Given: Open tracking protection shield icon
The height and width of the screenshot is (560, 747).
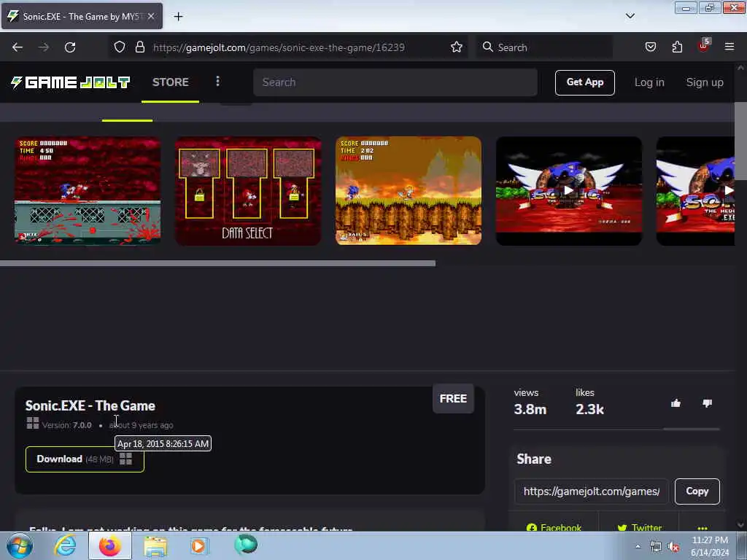Looking at the screenshot, I should click(120, 47).
